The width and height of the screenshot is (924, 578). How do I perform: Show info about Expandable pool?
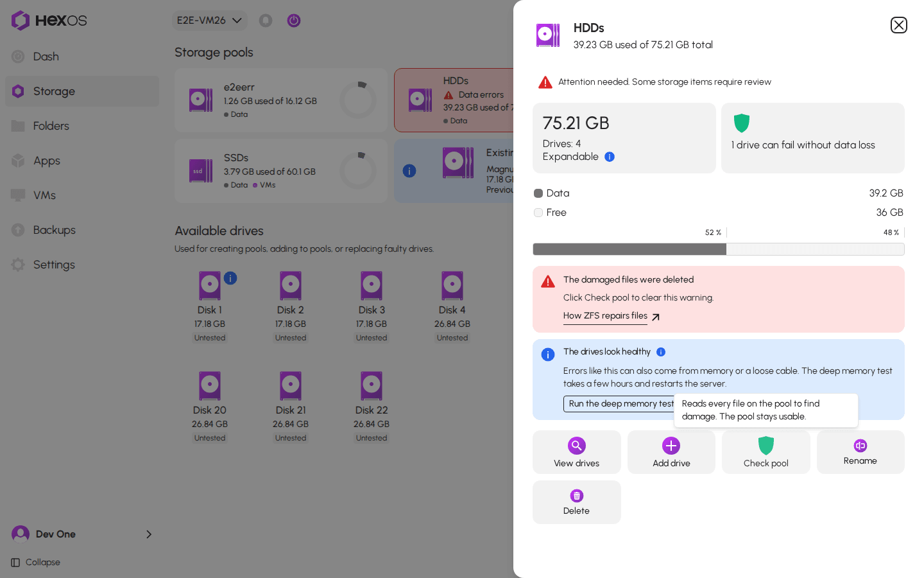[x=610, y=157]
